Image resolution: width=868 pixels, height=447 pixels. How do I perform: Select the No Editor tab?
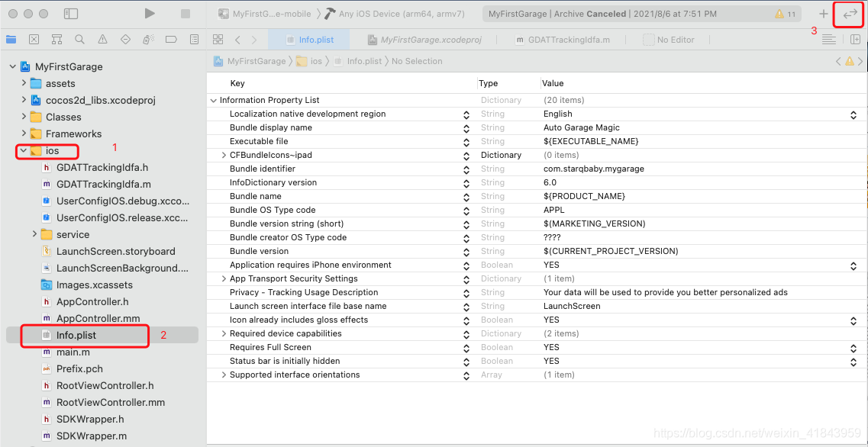point(669,39)
